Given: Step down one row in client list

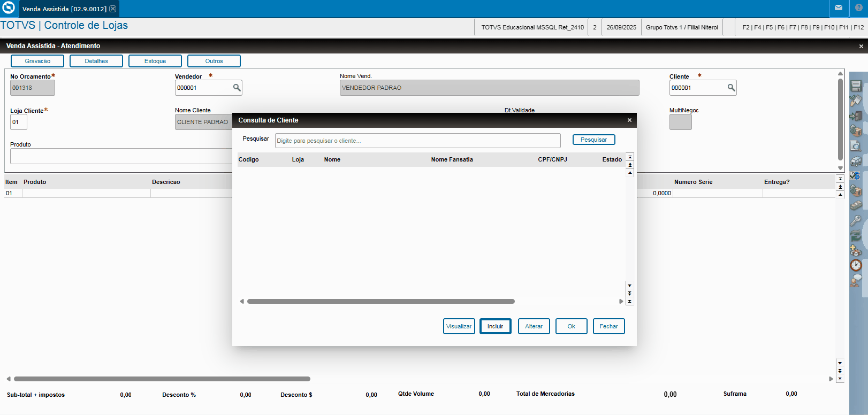Looking at the screenshot, I should coord(630,286).
